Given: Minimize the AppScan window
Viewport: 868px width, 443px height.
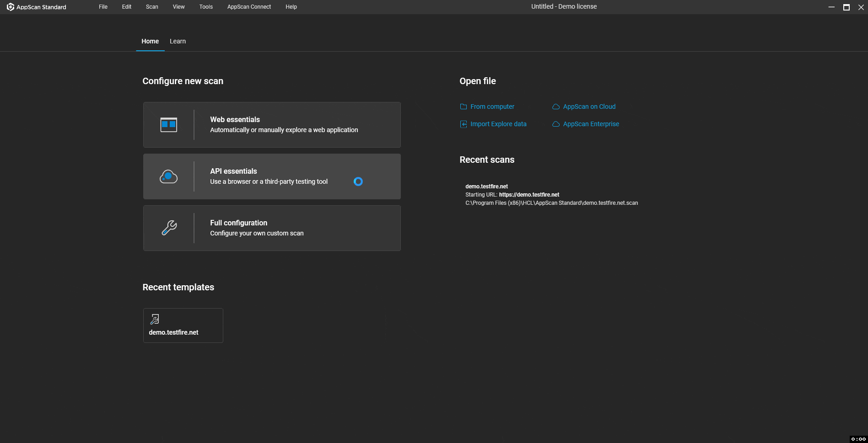Looking at the screenshot, I should click(831, 7).
